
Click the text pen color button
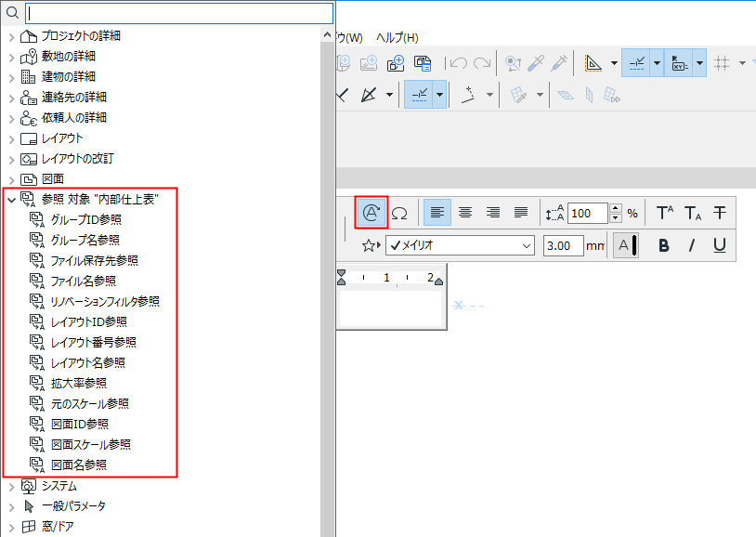tap(626, 245)
